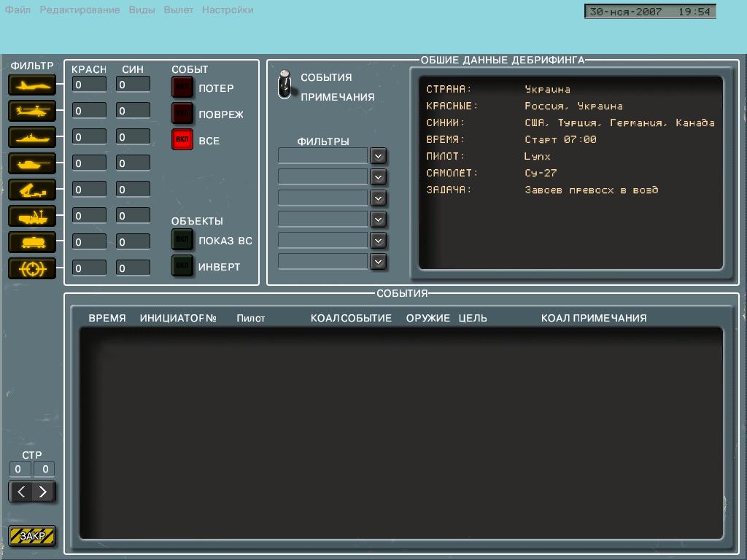
Task: Click the Пилот column header
Action: point(251,318)
